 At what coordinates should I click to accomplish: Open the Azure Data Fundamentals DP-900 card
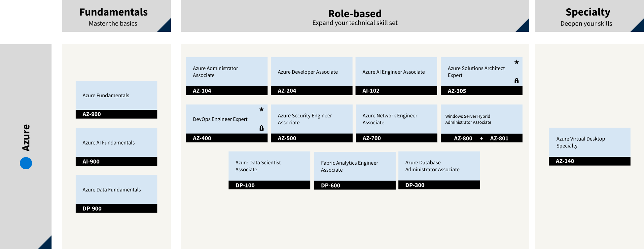116,194
